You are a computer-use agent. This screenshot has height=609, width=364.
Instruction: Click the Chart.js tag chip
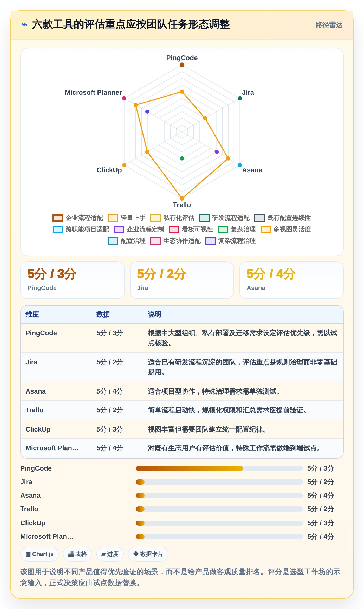(40, 554)
